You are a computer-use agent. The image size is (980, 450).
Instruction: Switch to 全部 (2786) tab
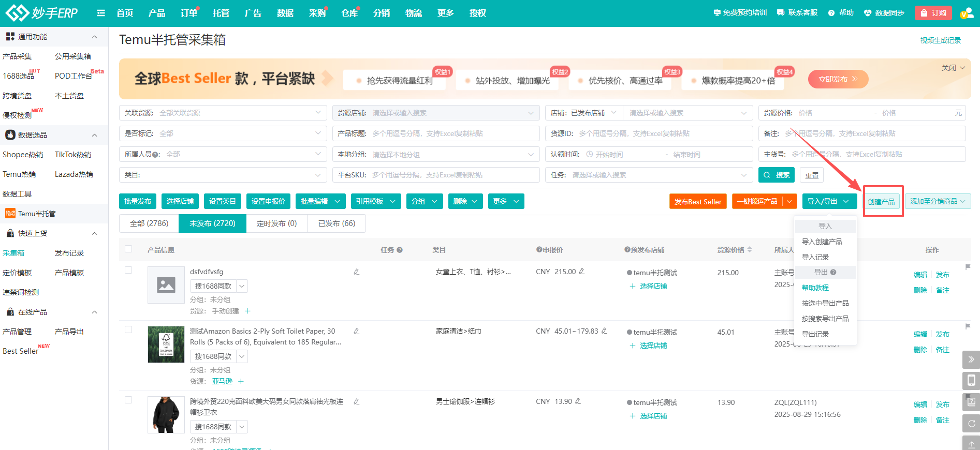point(149,223)
